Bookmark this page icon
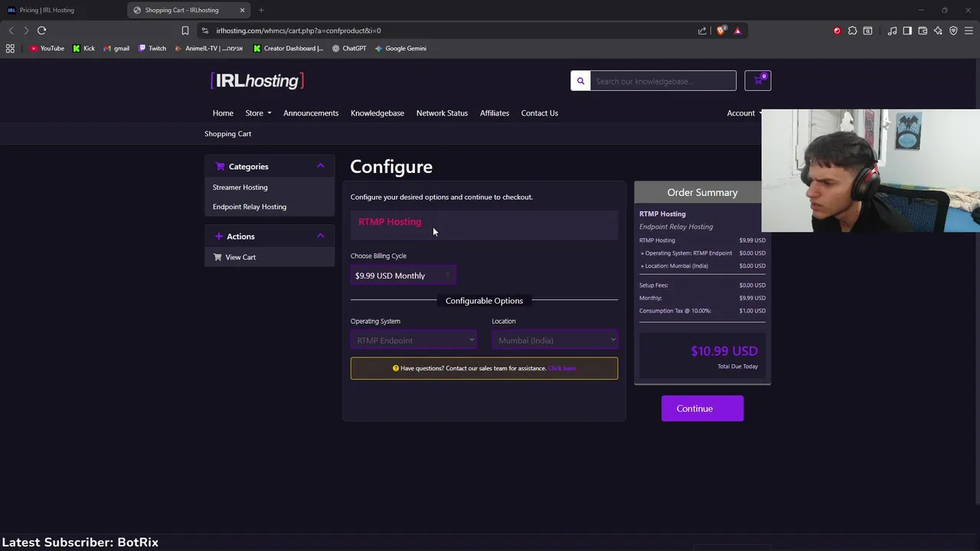Image resolution: width=980 pixels, height=551 pixels. coord(185,31)
